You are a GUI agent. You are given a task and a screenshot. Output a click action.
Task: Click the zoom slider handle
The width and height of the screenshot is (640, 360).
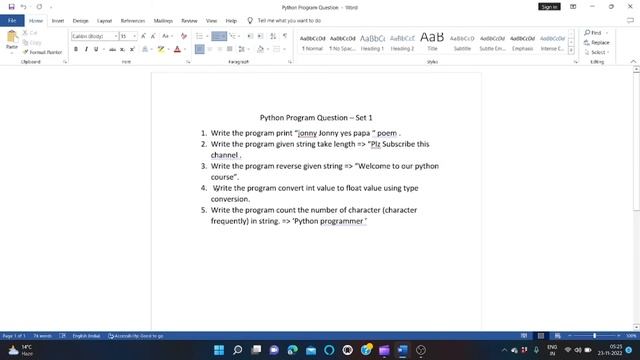point(594,336)
